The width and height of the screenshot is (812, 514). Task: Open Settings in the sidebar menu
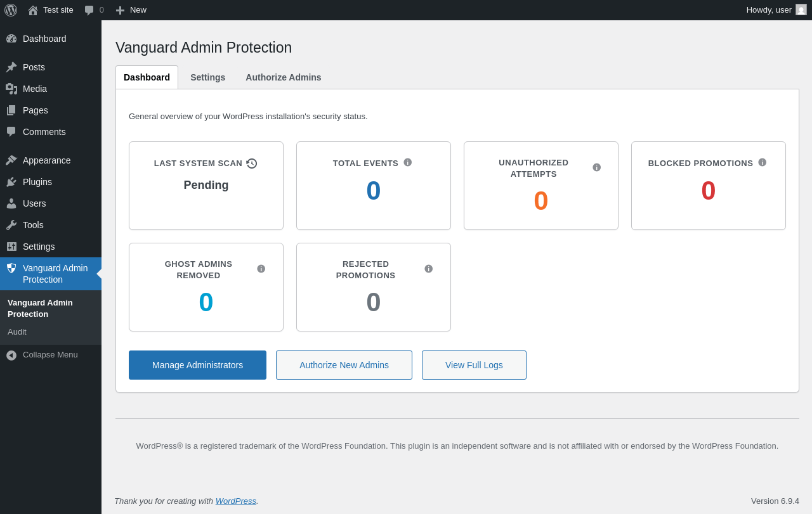51,247
